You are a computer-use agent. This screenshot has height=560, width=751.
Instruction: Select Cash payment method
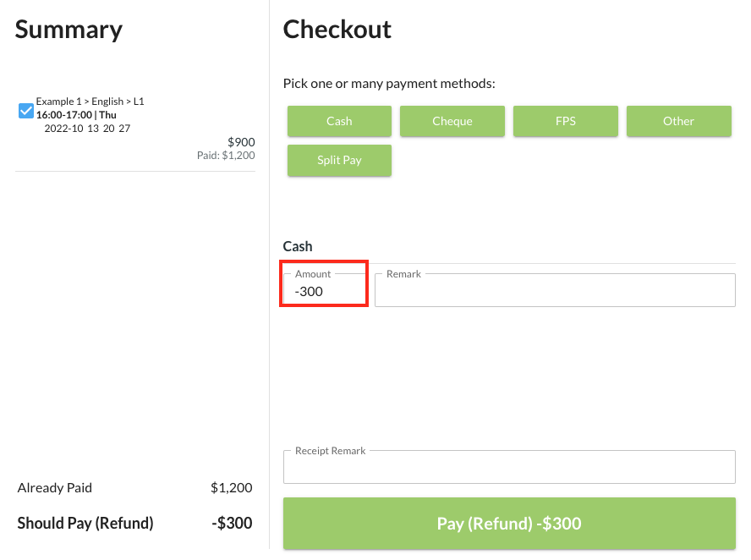(x=339, y=121)
